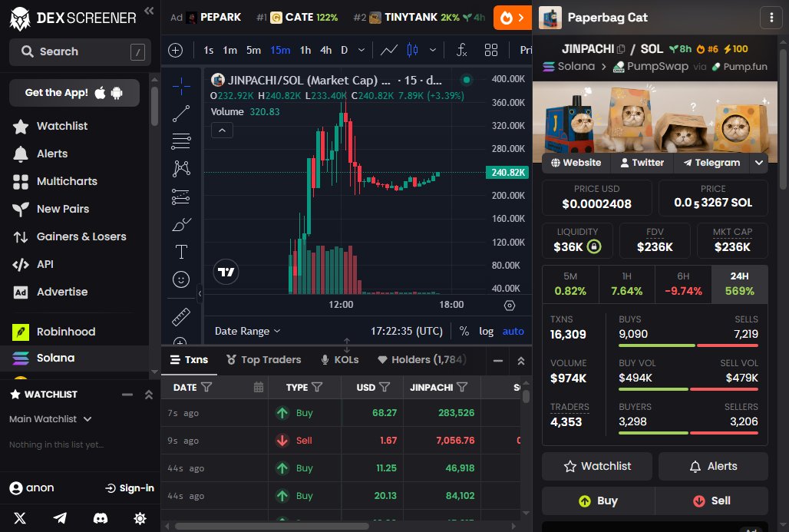Select the ruler measure tool

click(181, 316)
